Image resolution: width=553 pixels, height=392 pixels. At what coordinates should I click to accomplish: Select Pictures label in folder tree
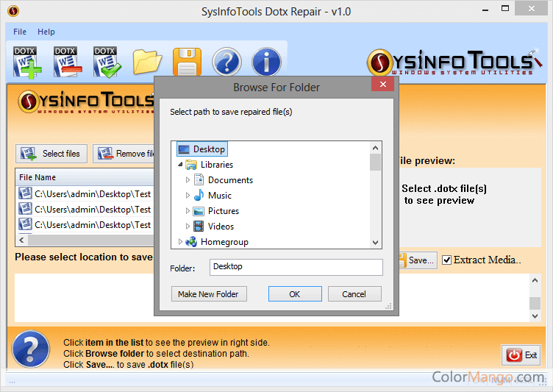[224, 211]
